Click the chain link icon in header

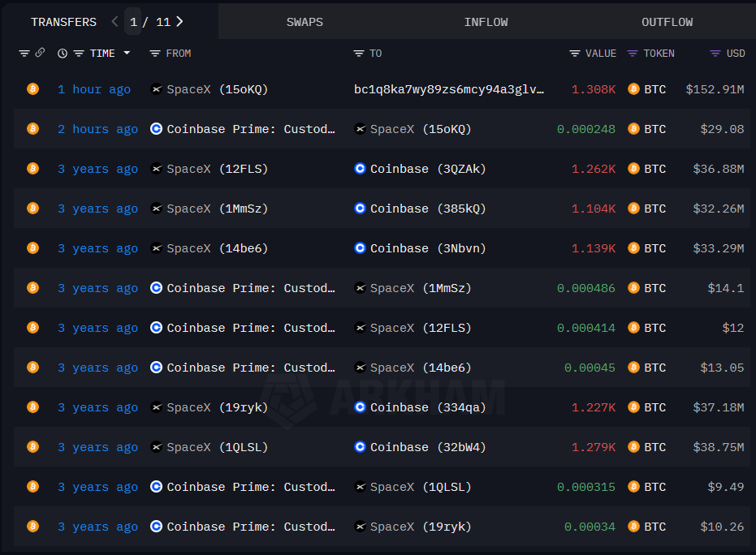click(x=40, y=52)
